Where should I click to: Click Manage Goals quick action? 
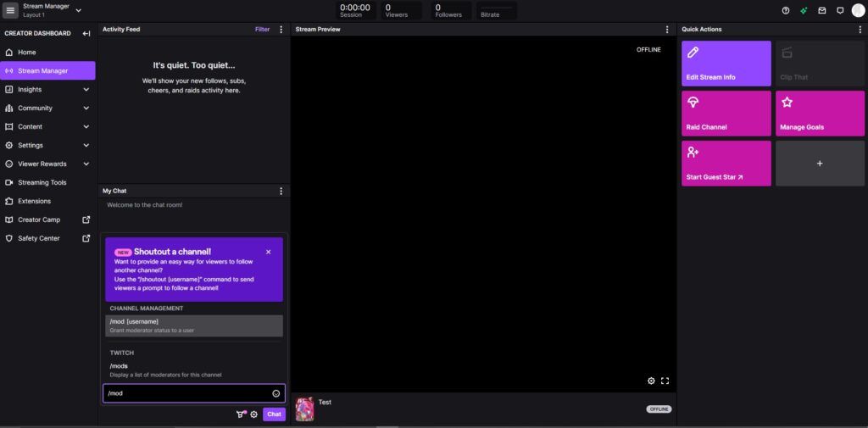pos(820,114)
